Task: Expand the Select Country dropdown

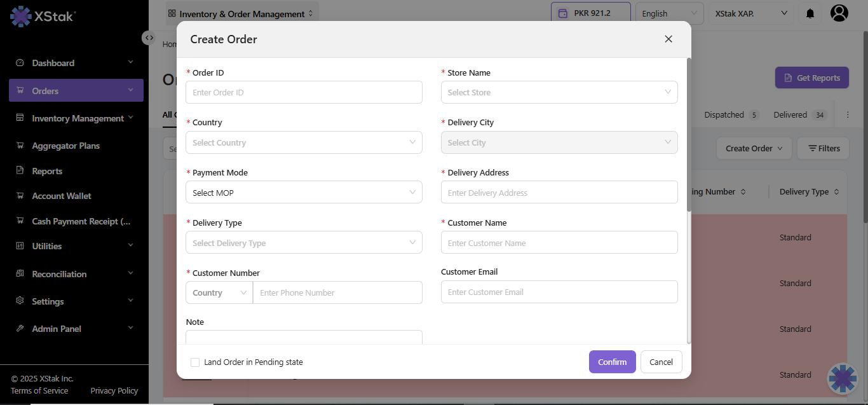Action: (304, 142)
